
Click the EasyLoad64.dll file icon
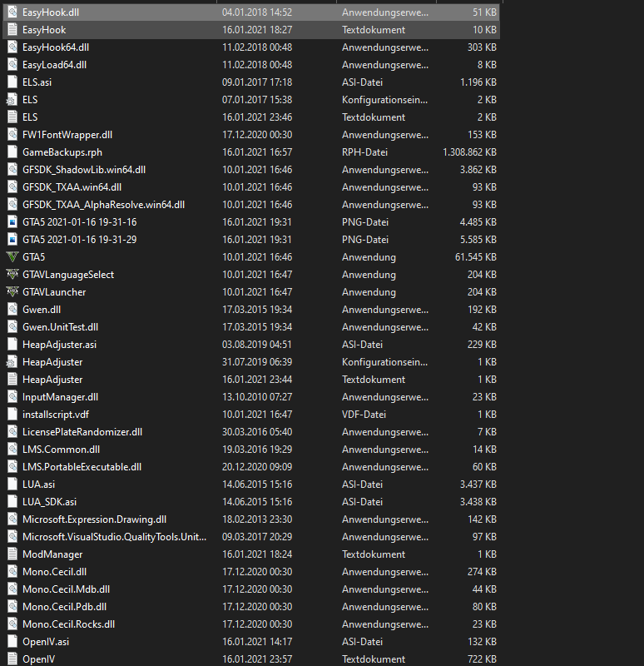12,65
